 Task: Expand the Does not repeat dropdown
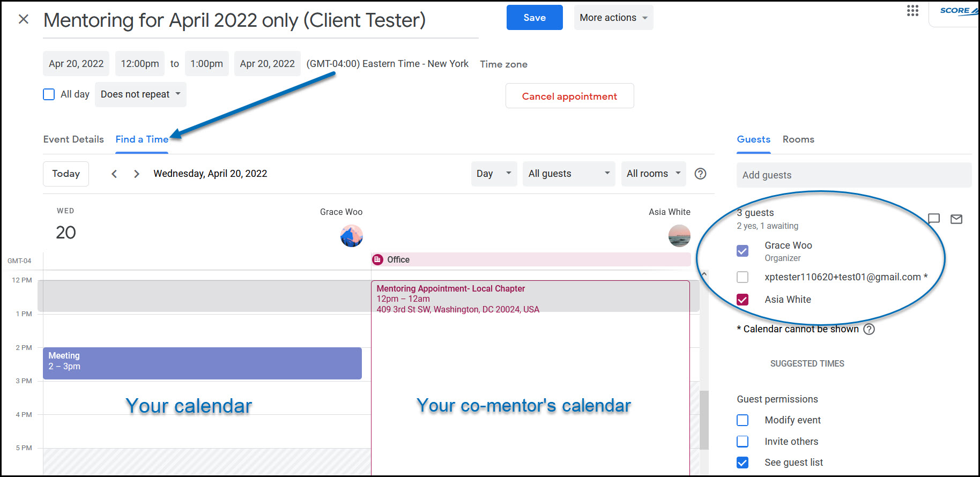point(140,94)
